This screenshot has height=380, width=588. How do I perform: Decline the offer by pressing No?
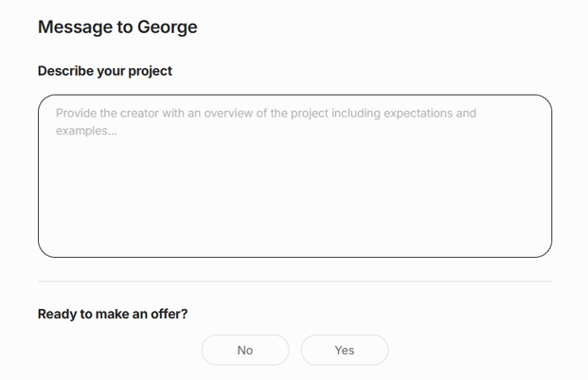tap(245, 350)
